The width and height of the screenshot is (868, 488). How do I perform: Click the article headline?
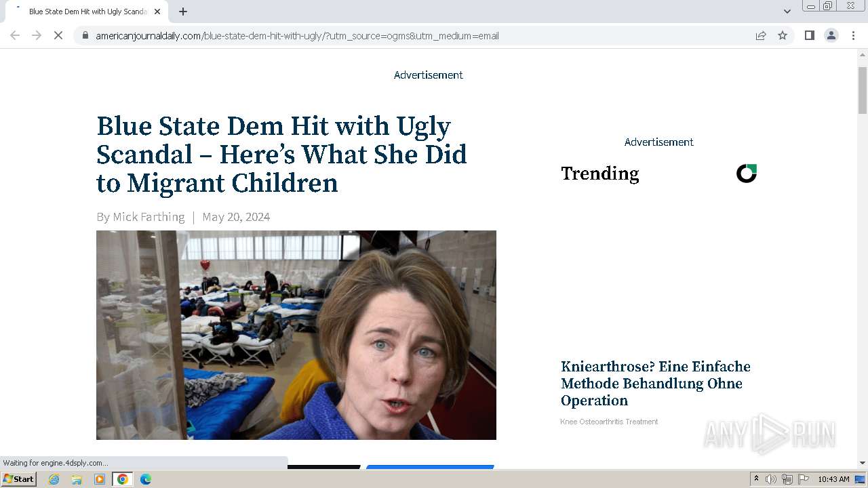tap(281, 155)
